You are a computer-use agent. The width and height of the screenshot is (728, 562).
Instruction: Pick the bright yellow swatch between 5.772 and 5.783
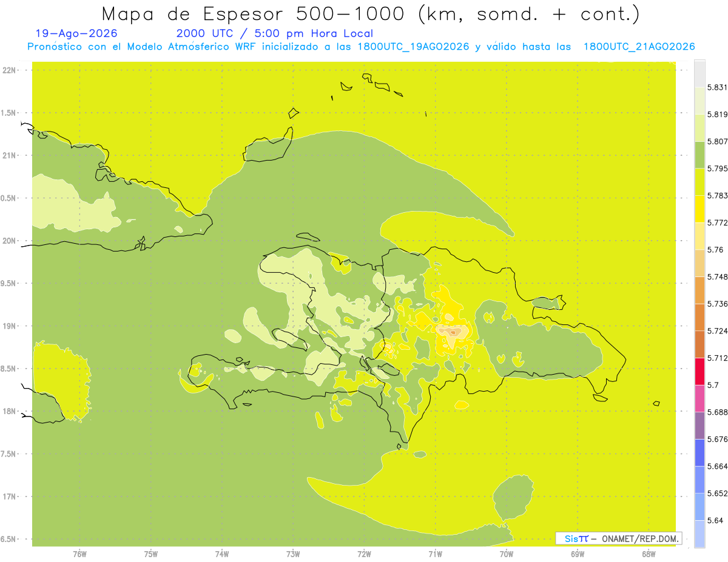(x=699, y=209)
